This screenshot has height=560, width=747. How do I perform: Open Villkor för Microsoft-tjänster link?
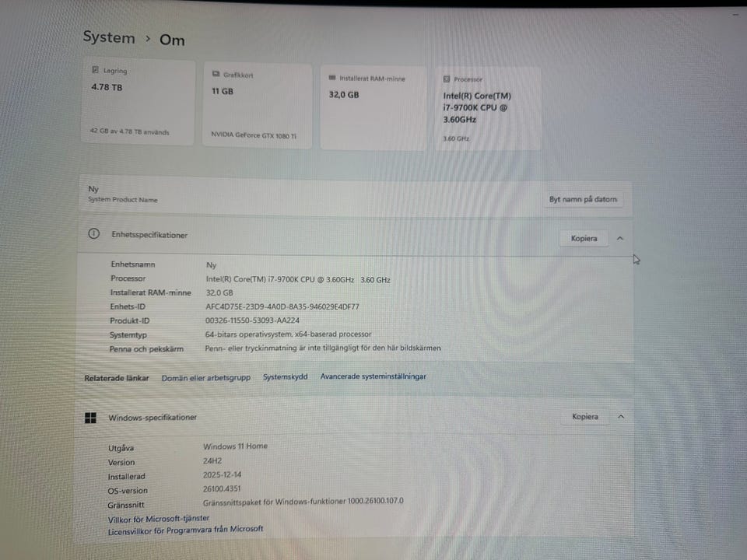[x=158, y=519]
